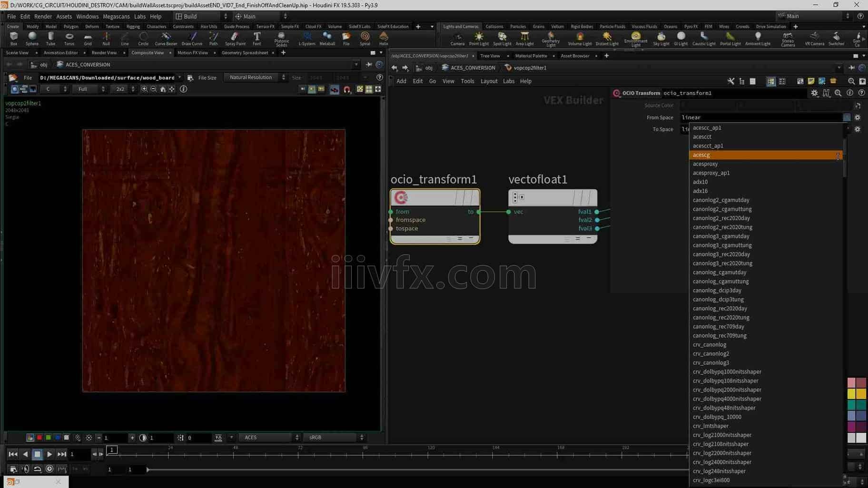Select the Spray Paint tool

point(235,39)
